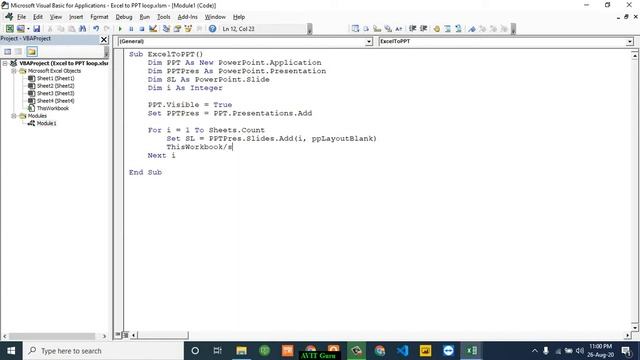Open the Edit toolbar options handle
The width and height of the screenshot is (640, 360).
[513, 29]
